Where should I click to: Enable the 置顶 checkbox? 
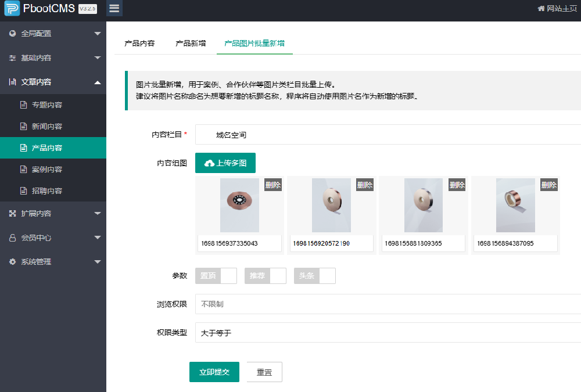point(230,276)
